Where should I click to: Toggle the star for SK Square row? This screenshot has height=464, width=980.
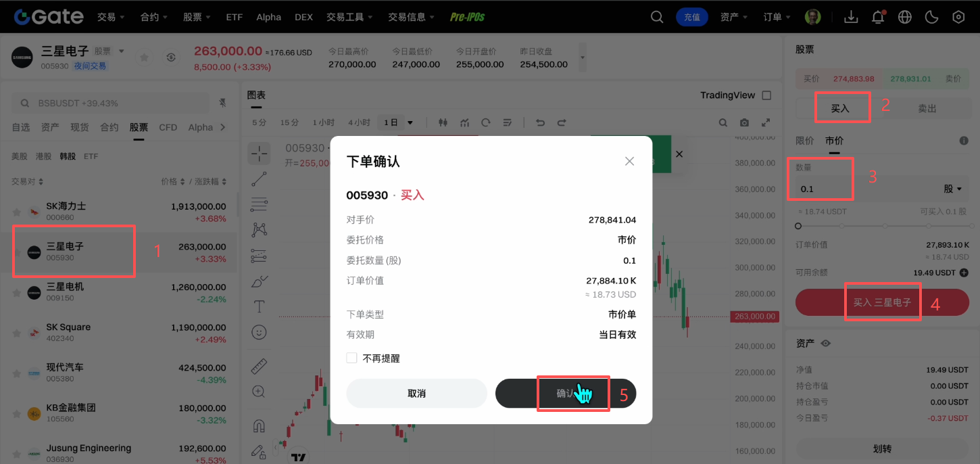(18, 333)
